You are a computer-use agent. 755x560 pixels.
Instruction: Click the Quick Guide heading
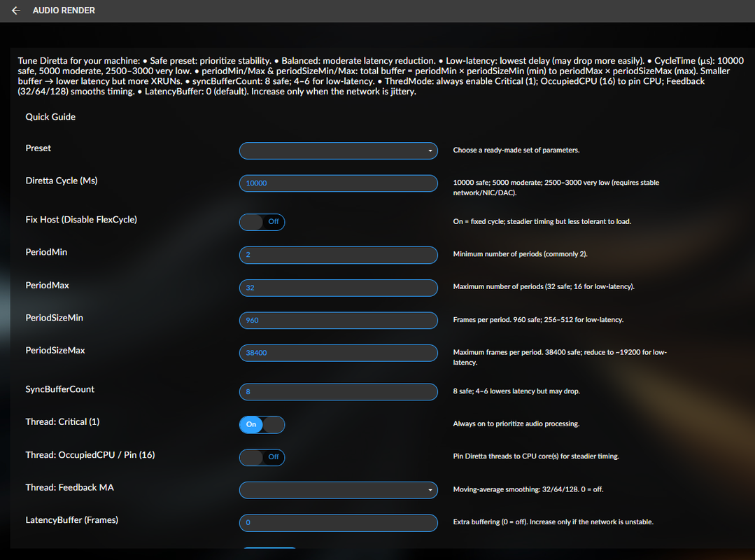[x=50, y=117]
